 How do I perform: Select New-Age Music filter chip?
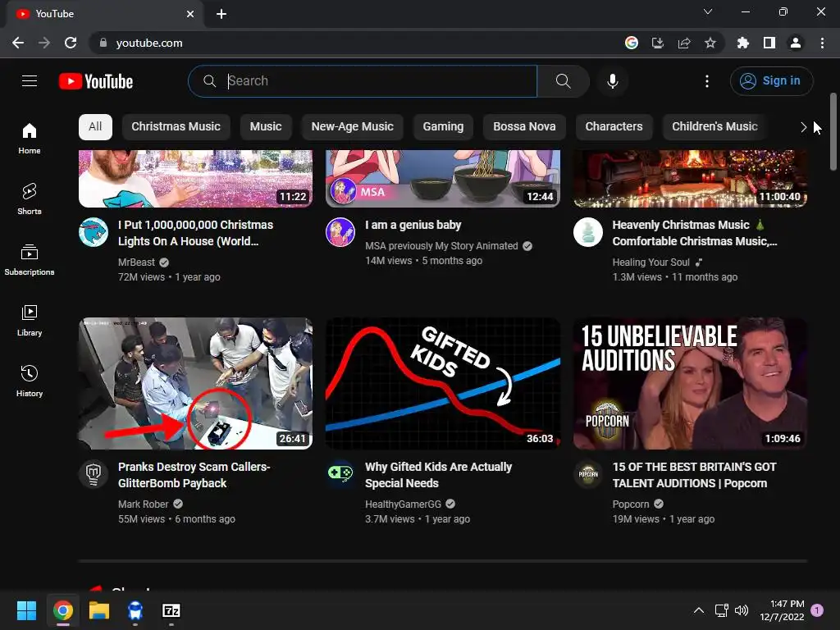click(x=353, y=127)
